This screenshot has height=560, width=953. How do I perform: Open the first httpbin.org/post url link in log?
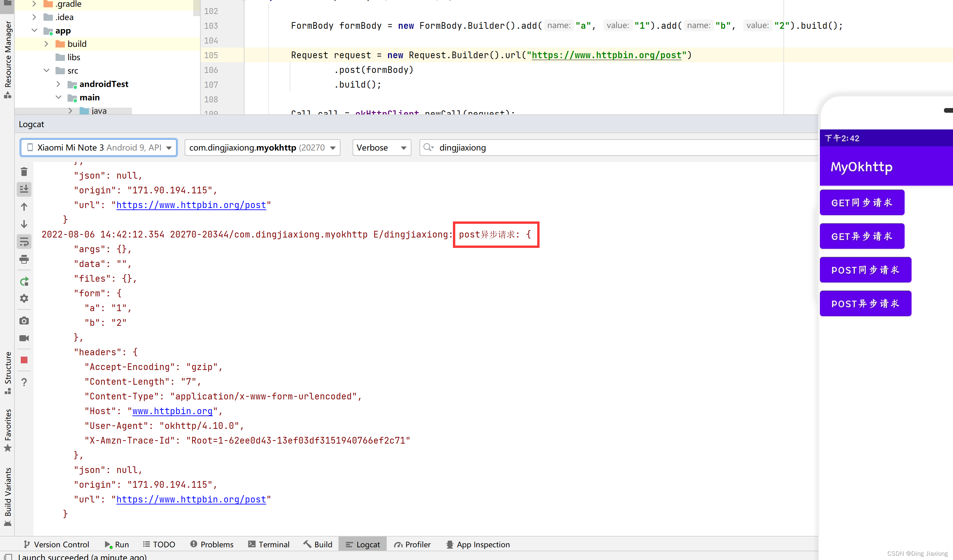pyautogui.click(x=191, y=205)
